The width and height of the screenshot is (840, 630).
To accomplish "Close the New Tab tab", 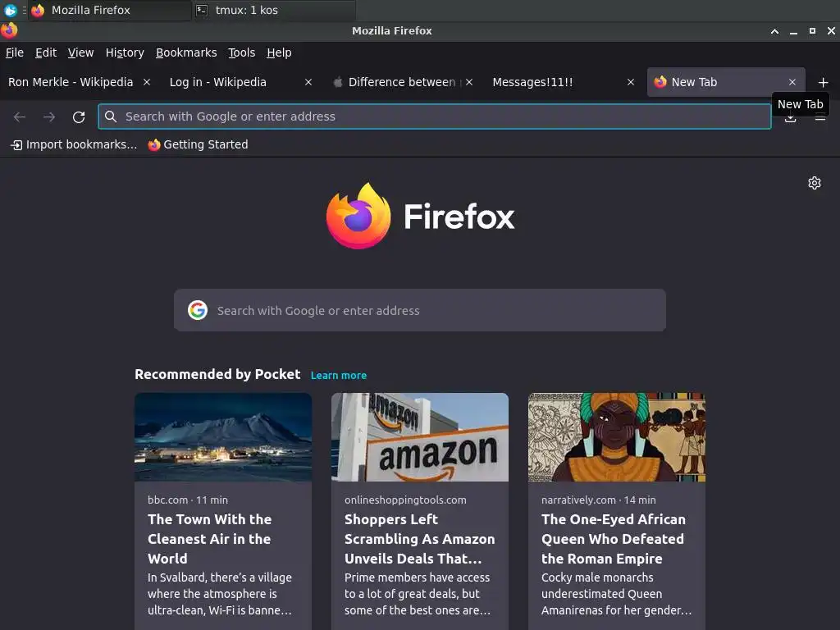I will 792,82.
